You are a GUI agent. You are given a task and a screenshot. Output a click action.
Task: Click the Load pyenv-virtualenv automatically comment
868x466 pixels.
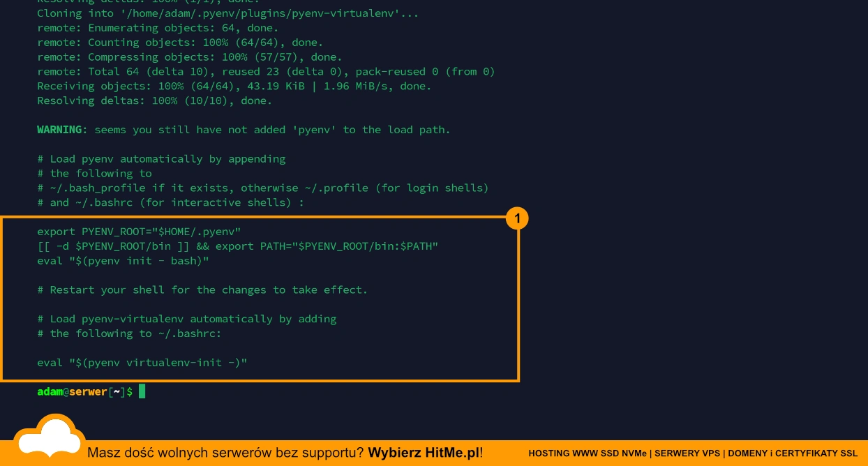coord(187,319)
